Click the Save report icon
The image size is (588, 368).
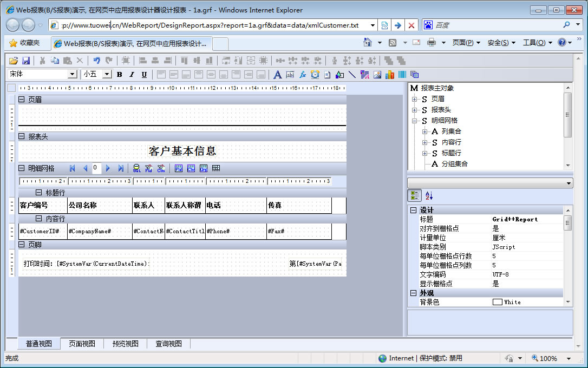pos(25,61)
